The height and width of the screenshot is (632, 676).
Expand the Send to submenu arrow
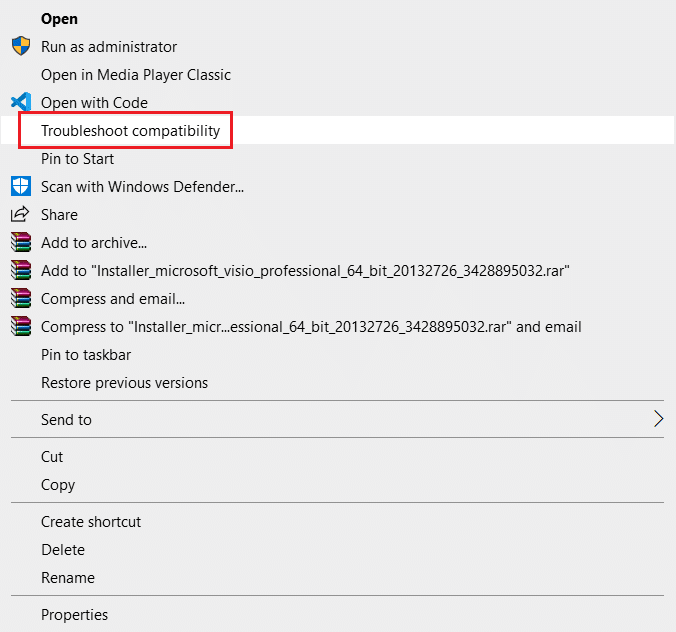pyautogui.click(x=657, y=420)
